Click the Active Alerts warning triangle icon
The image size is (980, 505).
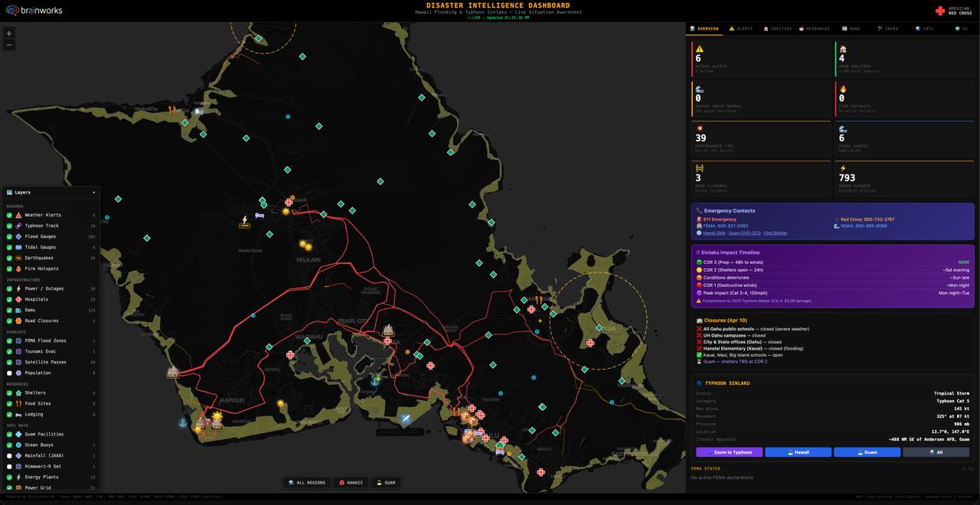(699, 49)
